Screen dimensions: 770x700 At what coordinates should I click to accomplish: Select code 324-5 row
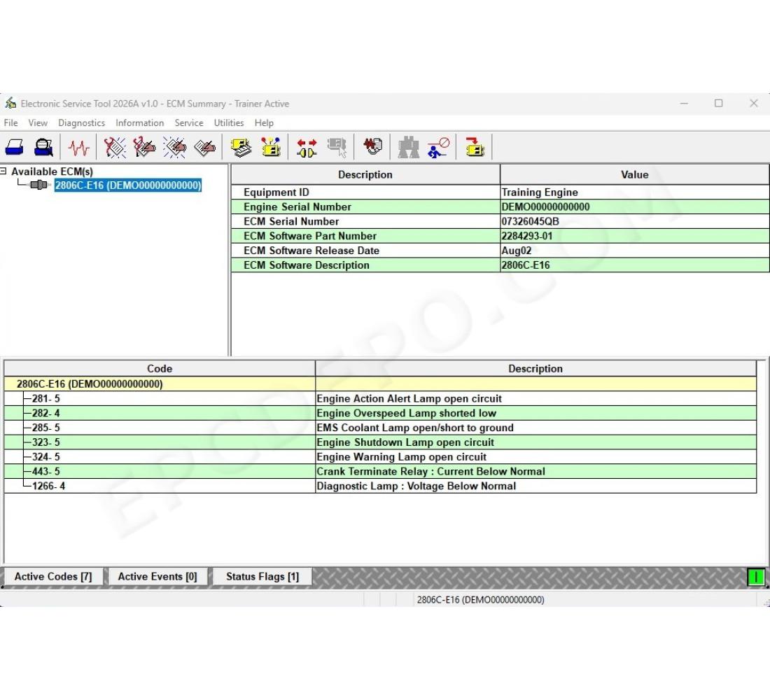point(380,457)
